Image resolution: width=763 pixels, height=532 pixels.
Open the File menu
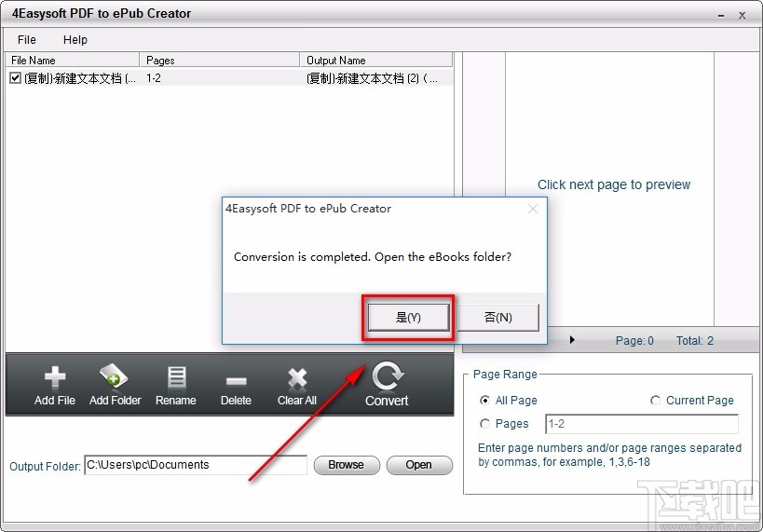pos(27,40)
